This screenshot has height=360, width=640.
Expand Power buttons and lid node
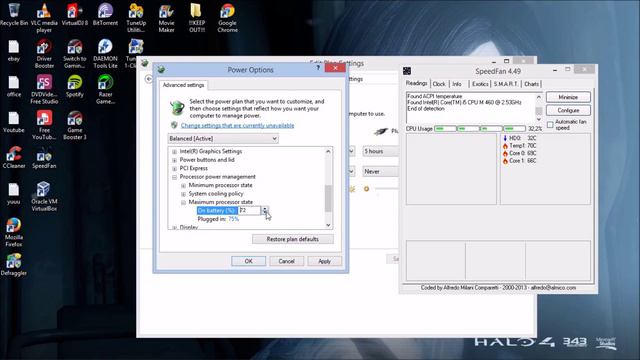click(x=174, y=160)
